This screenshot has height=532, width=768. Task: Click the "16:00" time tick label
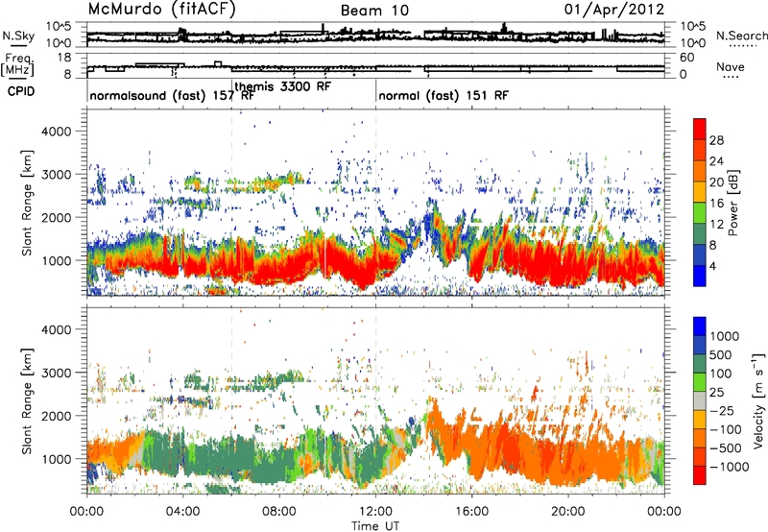coord(471,512)
